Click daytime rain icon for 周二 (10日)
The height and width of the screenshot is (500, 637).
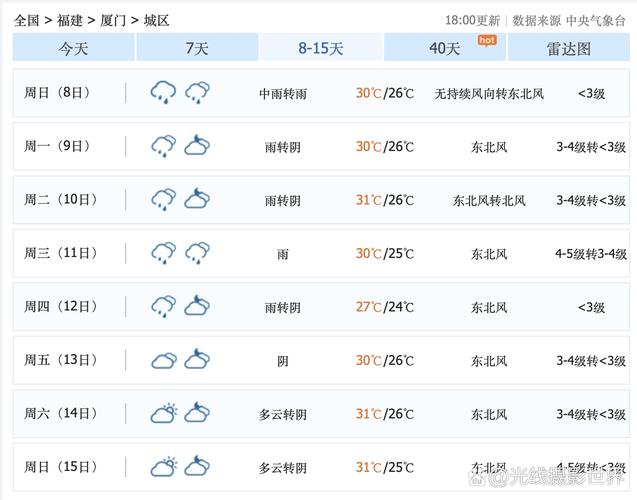pos(163,199)
